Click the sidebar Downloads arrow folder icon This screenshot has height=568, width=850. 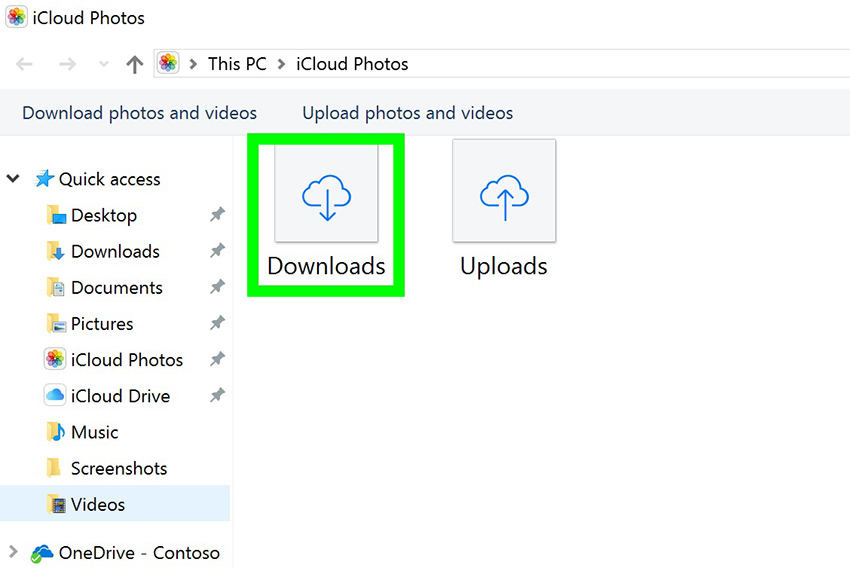click(56, 251)
